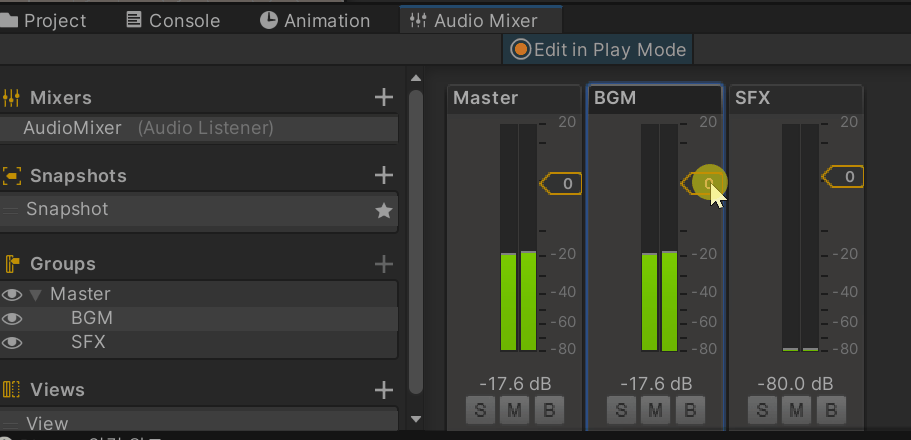The height and width of the screenshot is (440, 911).
Task: Mute the Master channel with M button
Action: [515, 410]
